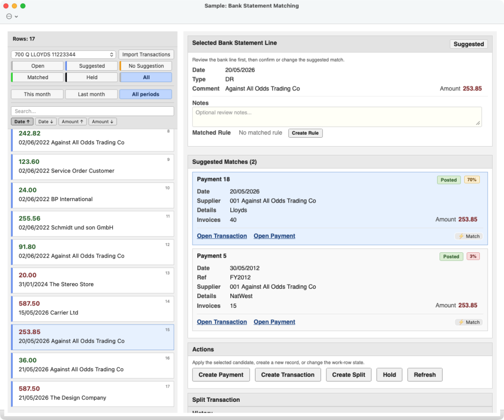Select the Payment 5 suggested match card
504x420 pixels.
point(340,290)
